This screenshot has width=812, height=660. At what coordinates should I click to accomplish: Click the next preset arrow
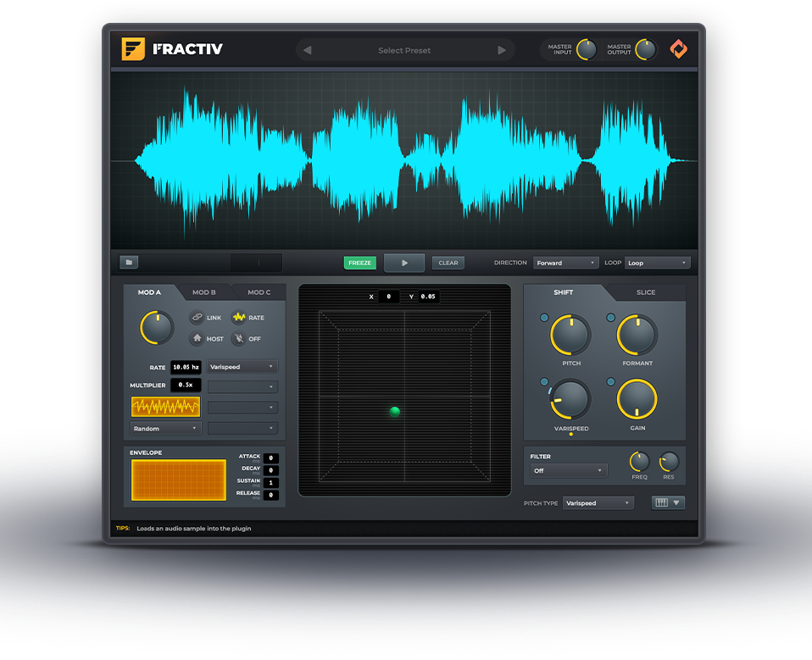click(x=502, y=49)
